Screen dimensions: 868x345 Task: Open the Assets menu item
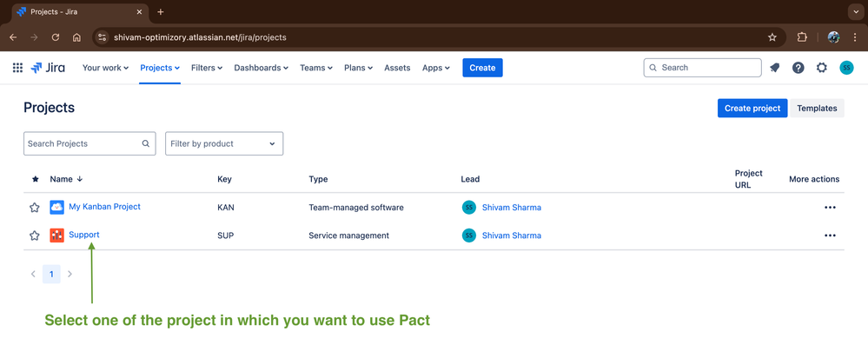coord(397,68)
